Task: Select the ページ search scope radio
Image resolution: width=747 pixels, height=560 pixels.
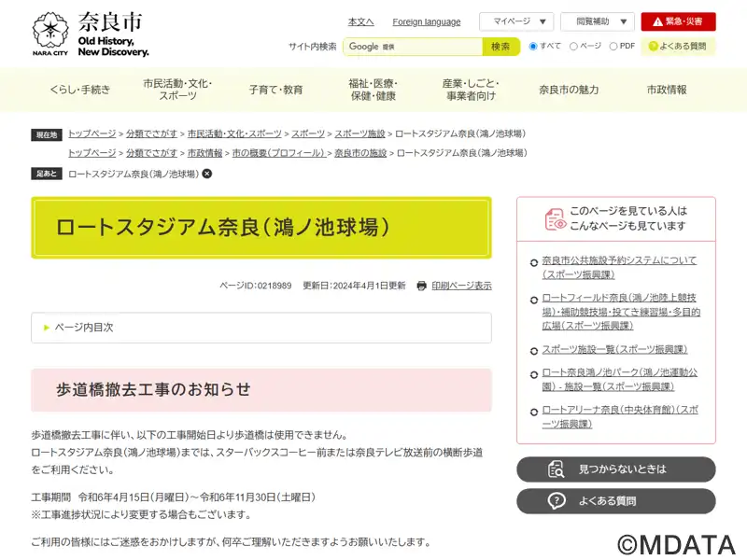Action: (x=573, y=46)
